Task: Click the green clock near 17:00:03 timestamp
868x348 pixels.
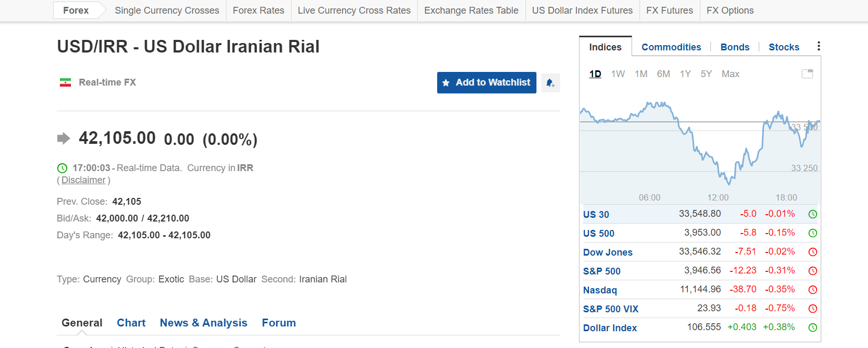Action: 62,168
